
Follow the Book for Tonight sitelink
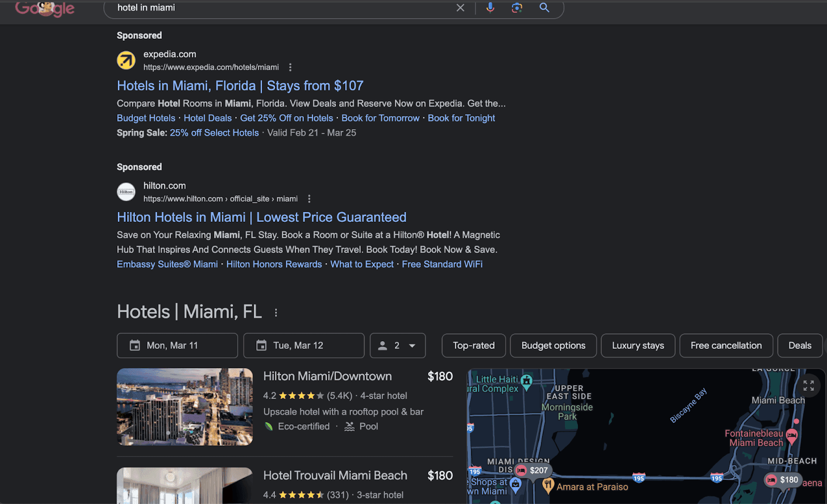point(461,118)
